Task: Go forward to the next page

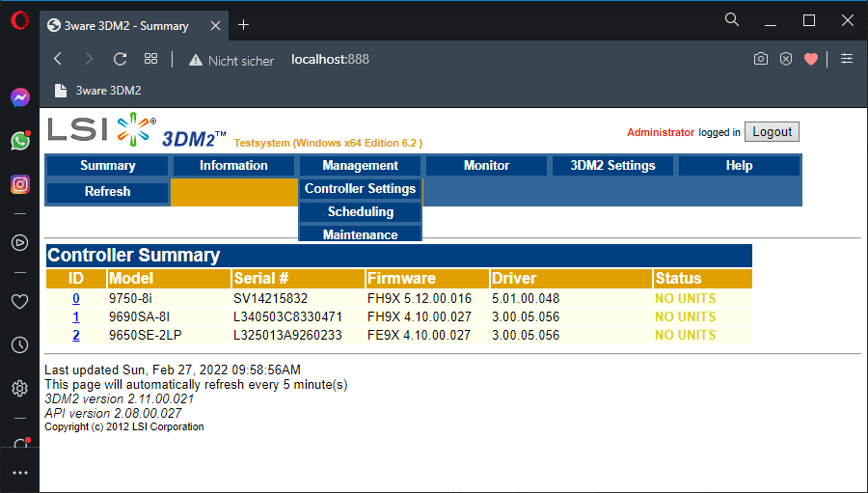Action: tap(89, 59)
